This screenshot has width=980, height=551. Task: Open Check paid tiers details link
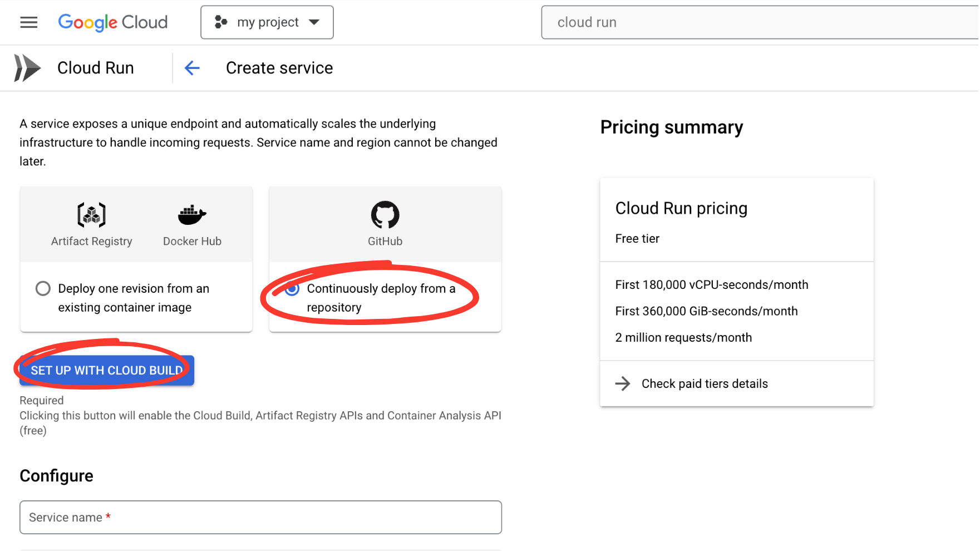704,383
